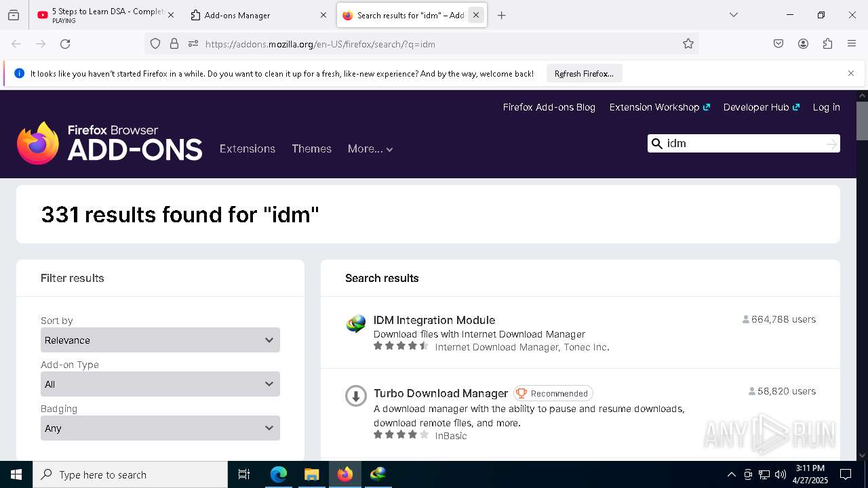Click the Turbo Download Manager icon
This screenshot has height=488, width=868.
tap(355, 396)
